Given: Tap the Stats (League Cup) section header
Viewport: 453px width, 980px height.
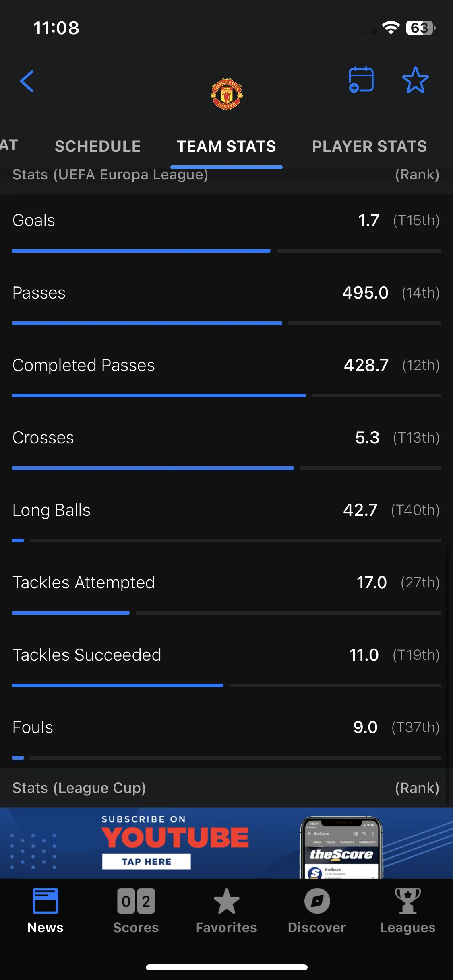Looking at the screenshot, I should (226, 788).
